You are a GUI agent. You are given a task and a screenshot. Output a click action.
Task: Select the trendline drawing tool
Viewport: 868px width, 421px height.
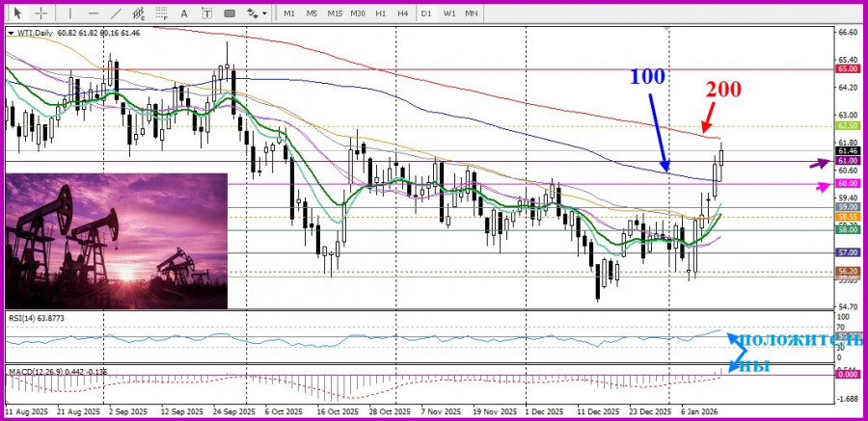[116, 13]
